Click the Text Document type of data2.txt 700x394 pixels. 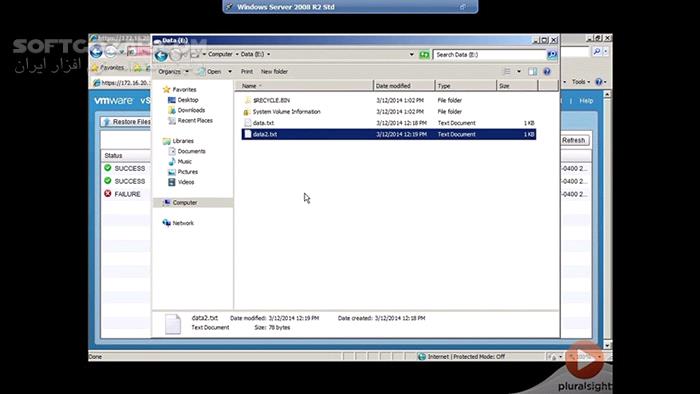[x=456, y=134]
